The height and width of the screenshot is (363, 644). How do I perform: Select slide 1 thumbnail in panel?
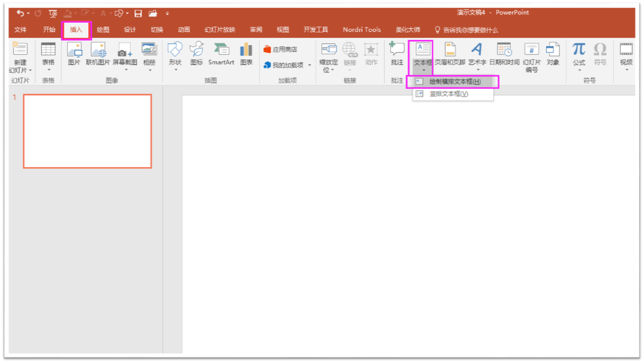87,131
